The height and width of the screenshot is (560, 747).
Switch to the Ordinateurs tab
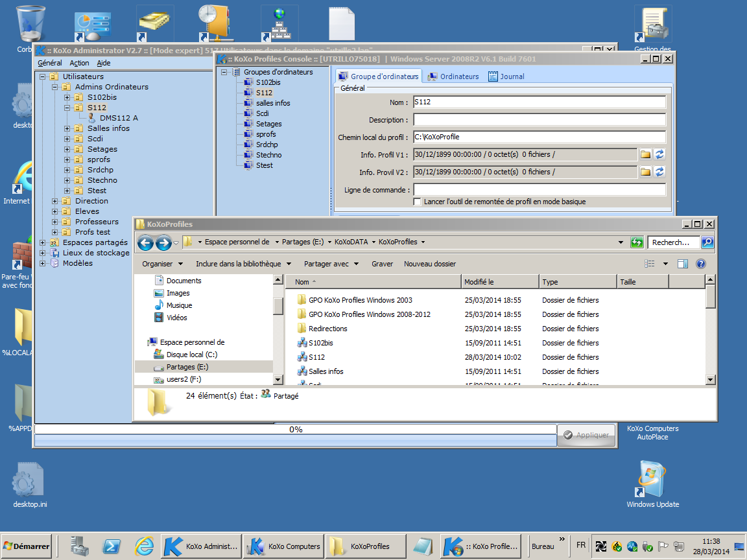[453, 76]
